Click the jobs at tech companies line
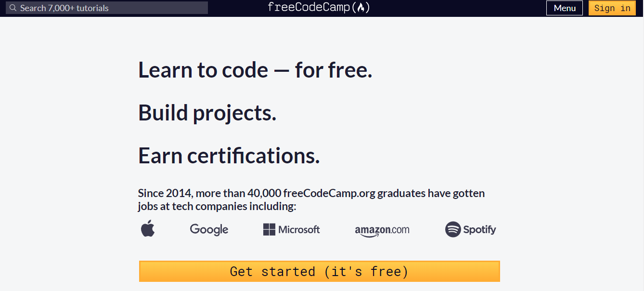This screenshot has height=291, width=644. (217, 207)
